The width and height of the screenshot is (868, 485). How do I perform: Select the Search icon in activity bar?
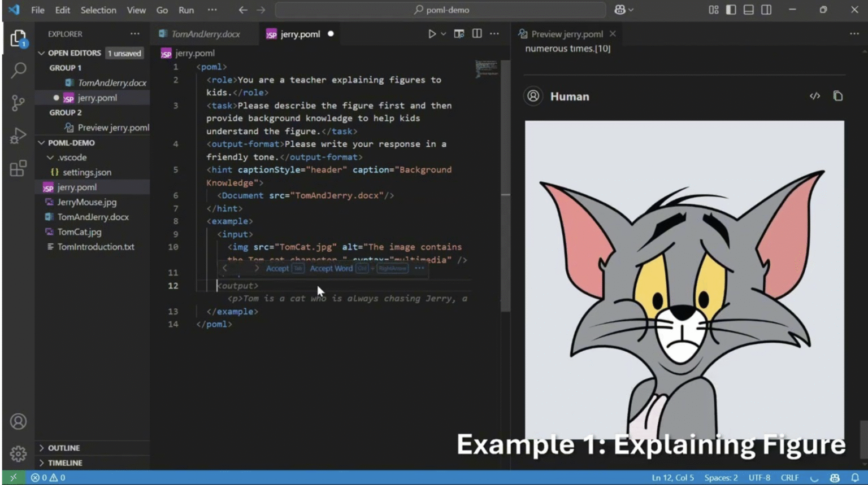click(x=19, y=69)
